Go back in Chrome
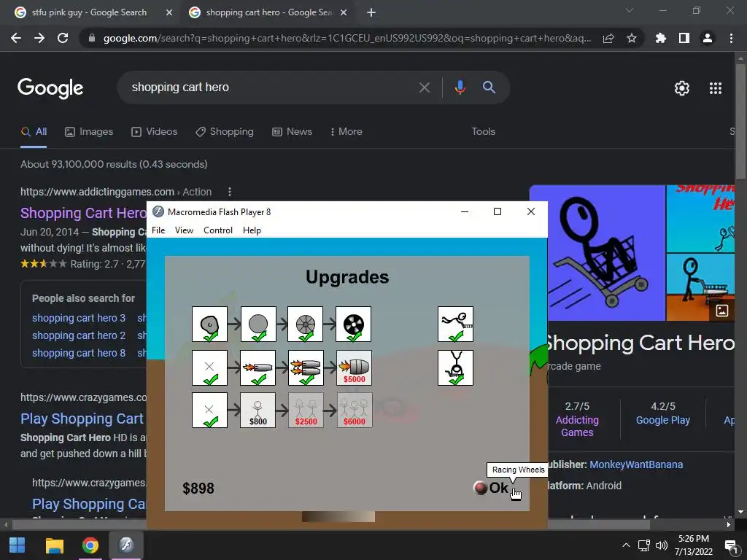The image size is (747, 560). click(x=16, y=38)
